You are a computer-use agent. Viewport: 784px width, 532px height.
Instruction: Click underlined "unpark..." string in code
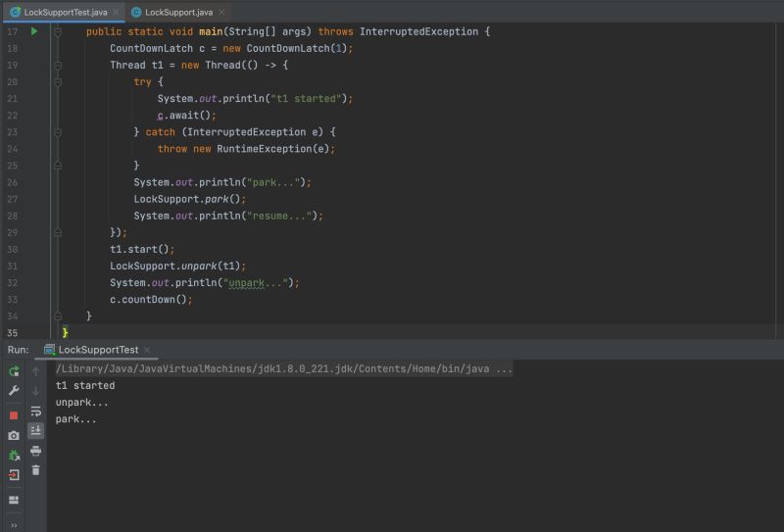coord(256,283)
